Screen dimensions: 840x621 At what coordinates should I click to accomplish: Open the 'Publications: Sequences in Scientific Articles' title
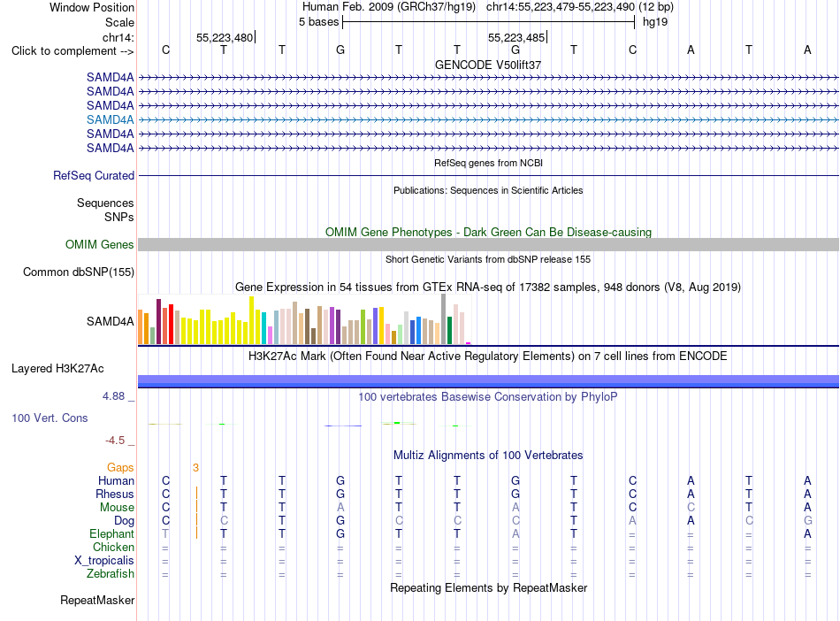pos(488,190)
